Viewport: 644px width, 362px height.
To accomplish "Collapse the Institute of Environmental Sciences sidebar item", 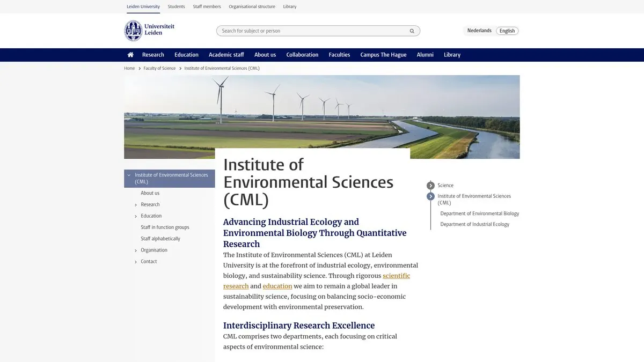I will tap(129, 175).
